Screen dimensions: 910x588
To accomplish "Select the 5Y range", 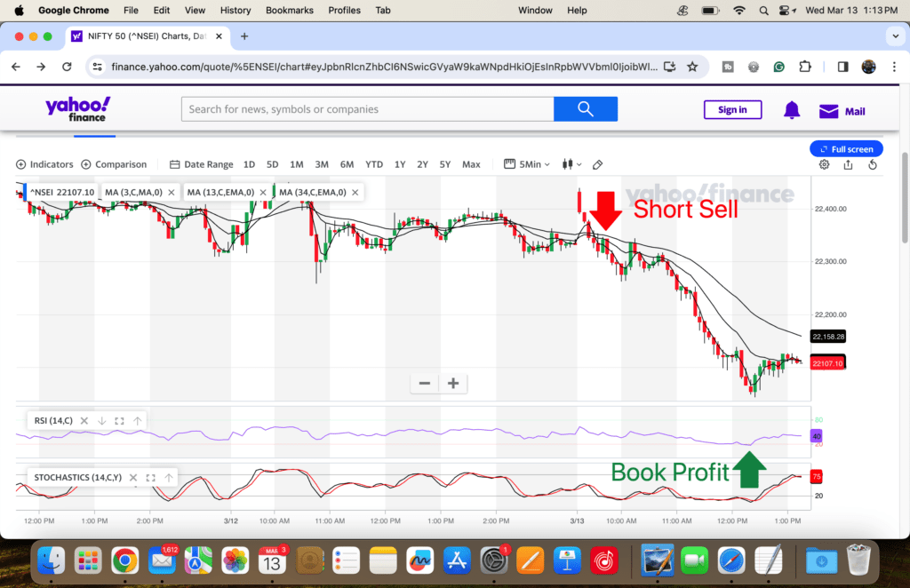I will (445, 164).
